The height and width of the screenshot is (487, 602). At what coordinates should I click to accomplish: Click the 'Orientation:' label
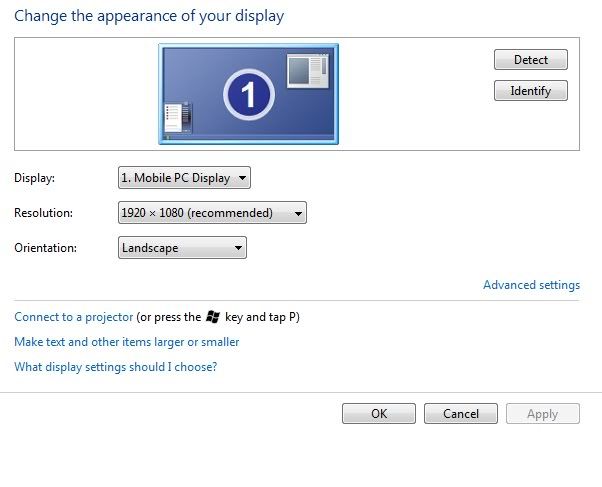[x=45, y=248]
